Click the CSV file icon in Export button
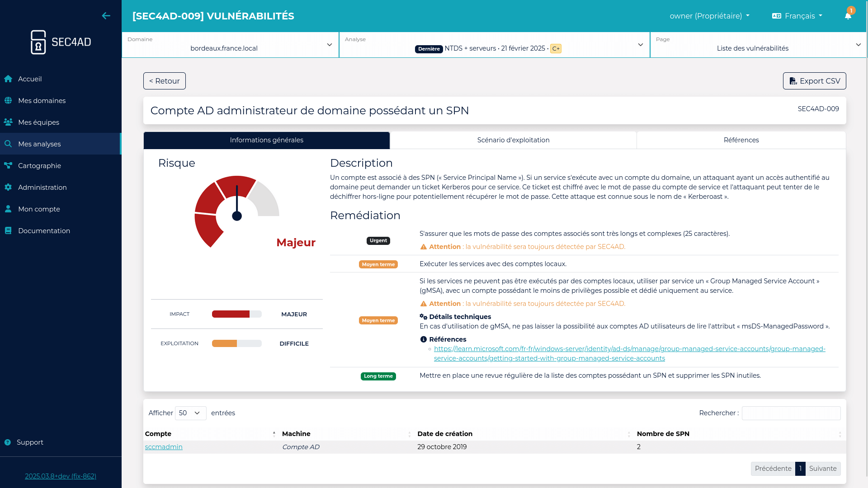The height and width of the screenshot is (488, 868). 793,81
